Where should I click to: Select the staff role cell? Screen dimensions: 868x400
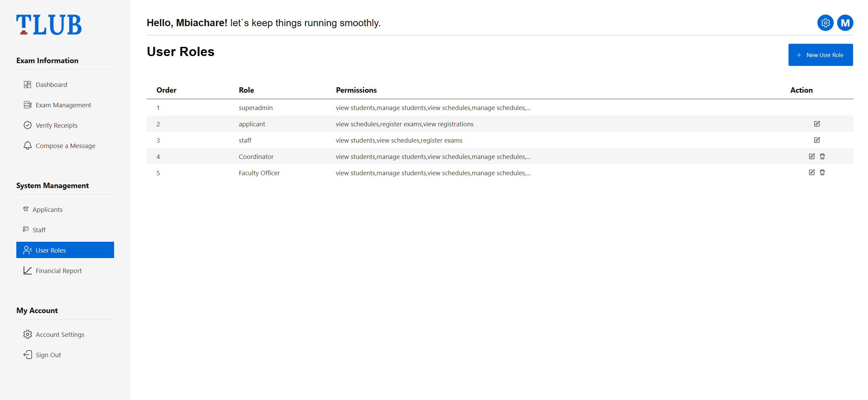[245, 140]
